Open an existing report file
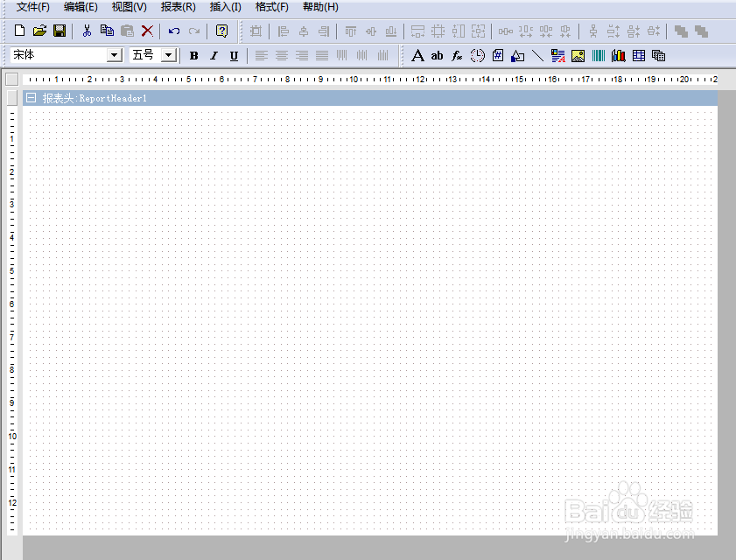Viewport: 736px width, 560px height. (40, 31)
